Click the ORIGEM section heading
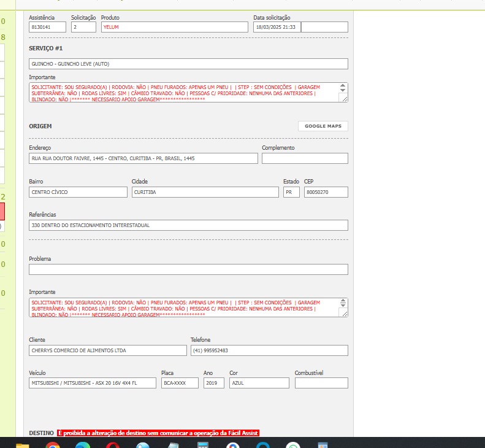The height and width of the screenshot is (448, 485). 40,126
